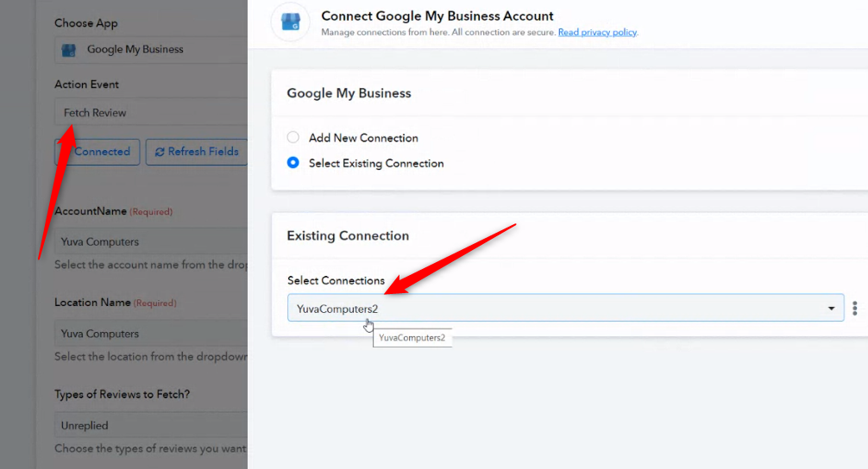Image resolution: width=868 pixels, height=469 pixels.
Task: Click the Select Connections label
Action: (x=336, y=280)
